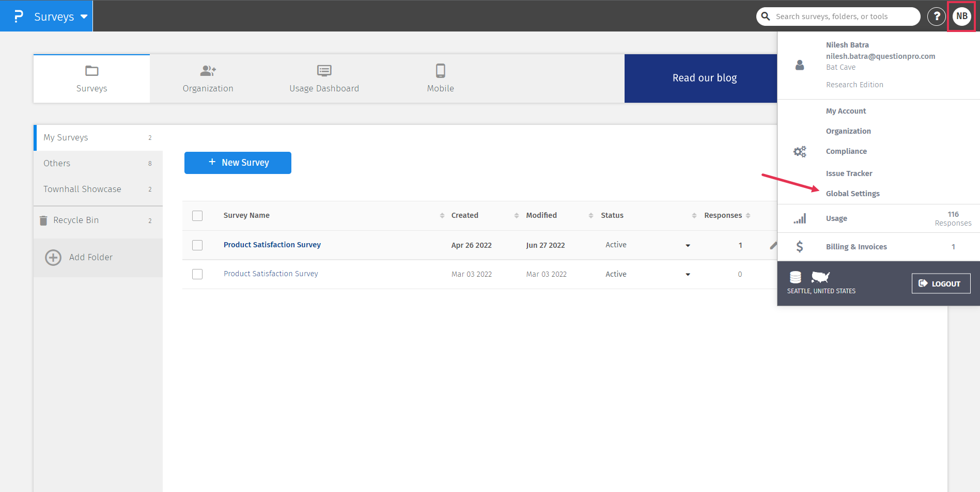Check the second Product Satisfaction Survey checkbox

tap(197, 274)
